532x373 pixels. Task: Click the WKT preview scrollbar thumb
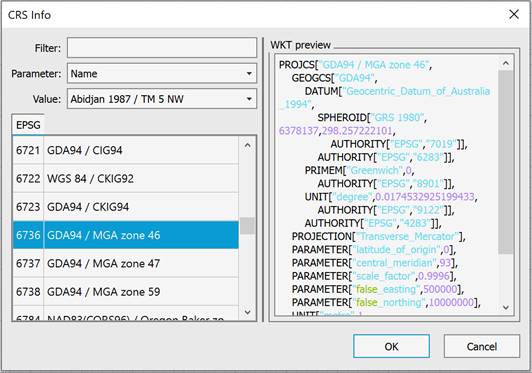[506, 162]
